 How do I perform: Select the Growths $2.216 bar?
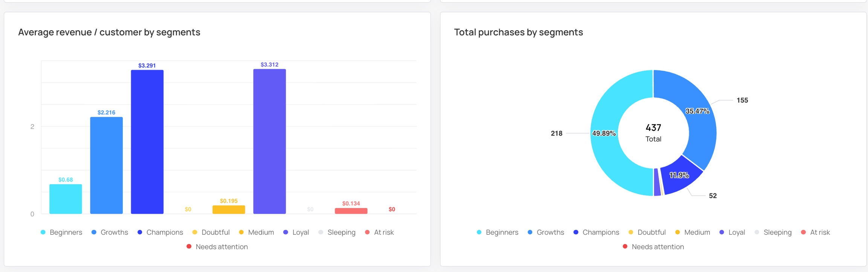[106, 166]
